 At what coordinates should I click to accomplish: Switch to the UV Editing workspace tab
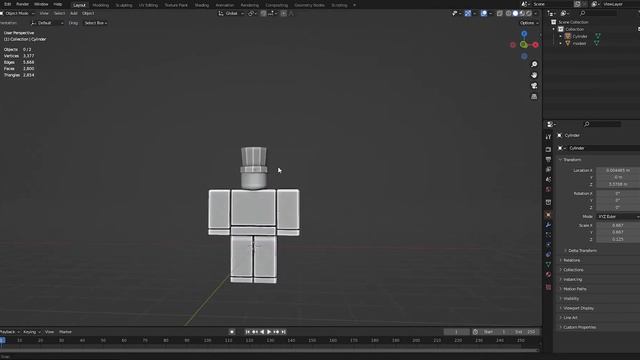pyautogui.click(x=148, y=5)
